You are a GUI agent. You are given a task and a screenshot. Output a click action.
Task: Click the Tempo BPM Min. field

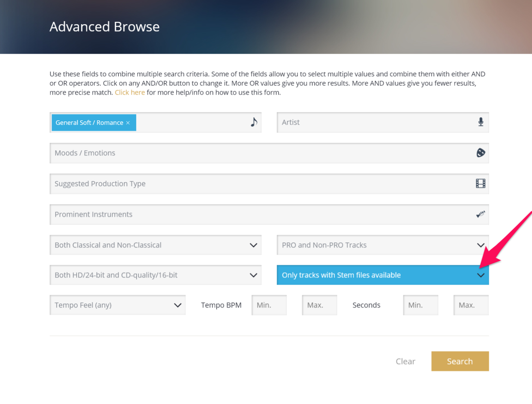(269, 305)
